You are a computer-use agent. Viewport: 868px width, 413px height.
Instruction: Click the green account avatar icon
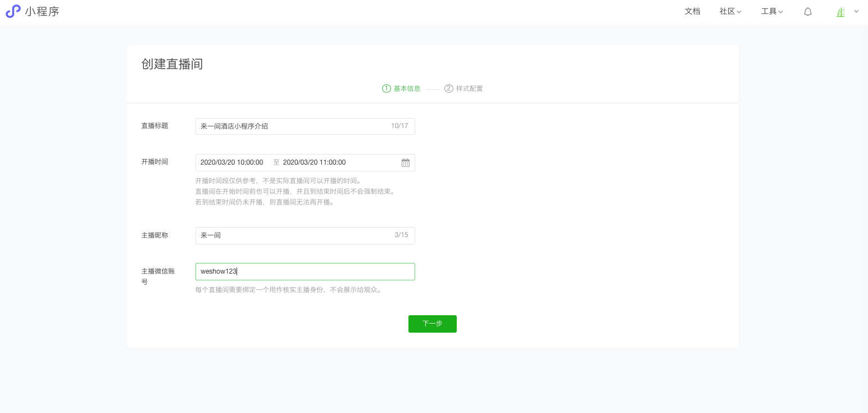click(x=840, y=11)
